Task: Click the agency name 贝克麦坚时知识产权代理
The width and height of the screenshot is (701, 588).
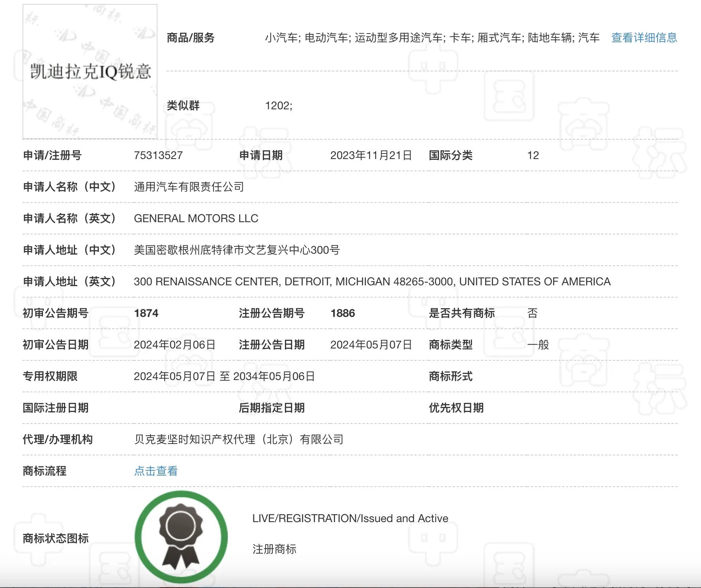Action: 238,440
